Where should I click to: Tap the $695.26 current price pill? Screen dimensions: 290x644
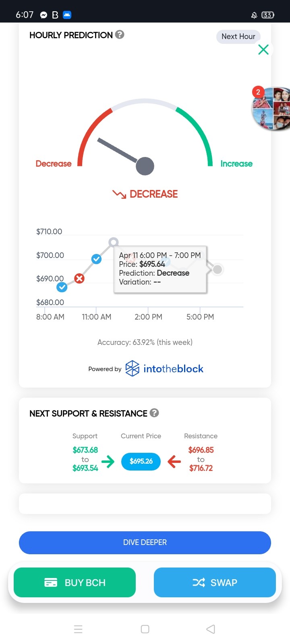[x=141, y=461]
